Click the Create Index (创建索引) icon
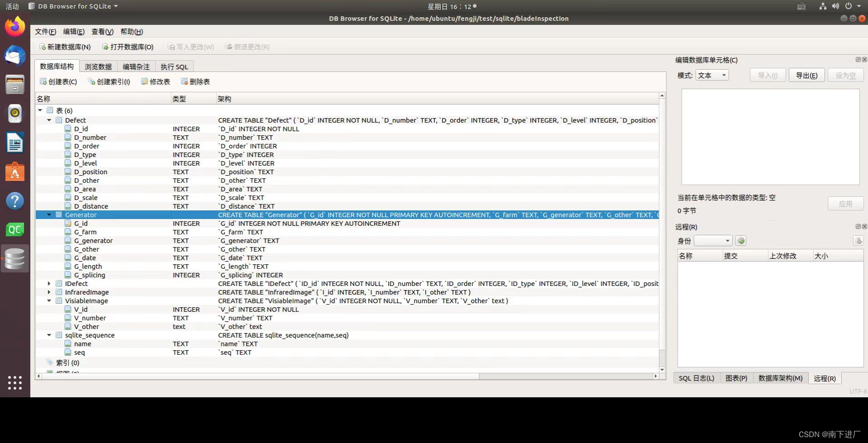Image resolution: width=868 pixels, height=443 pixels. (91, 81)
